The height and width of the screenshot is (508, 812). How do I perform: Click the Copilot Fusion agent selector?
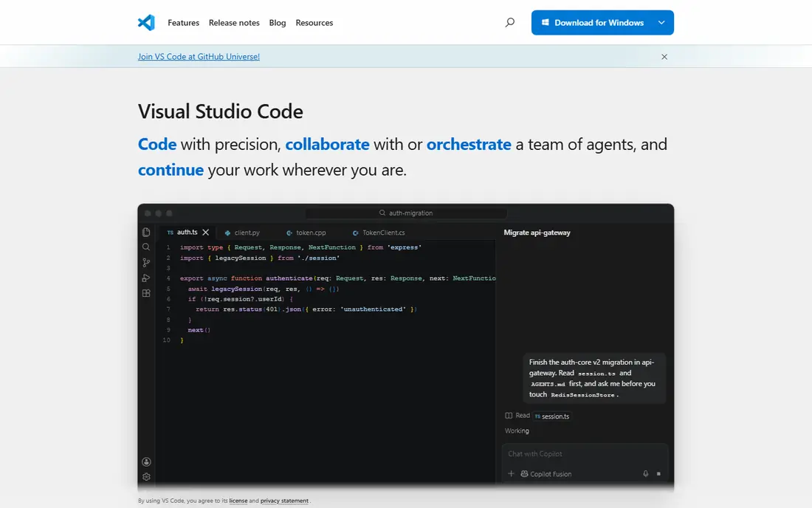coord(546,474)
